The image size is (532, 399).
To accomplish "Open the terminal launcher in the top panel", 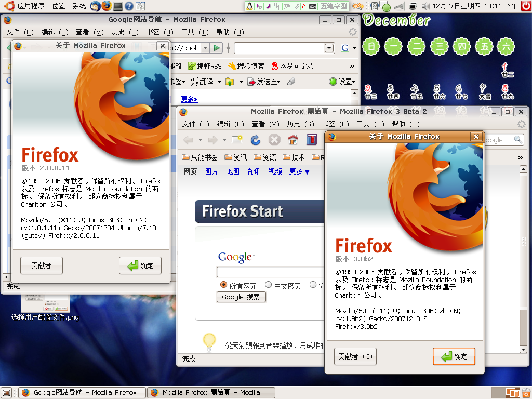I will pyautogui.click(x=118, y=6).
